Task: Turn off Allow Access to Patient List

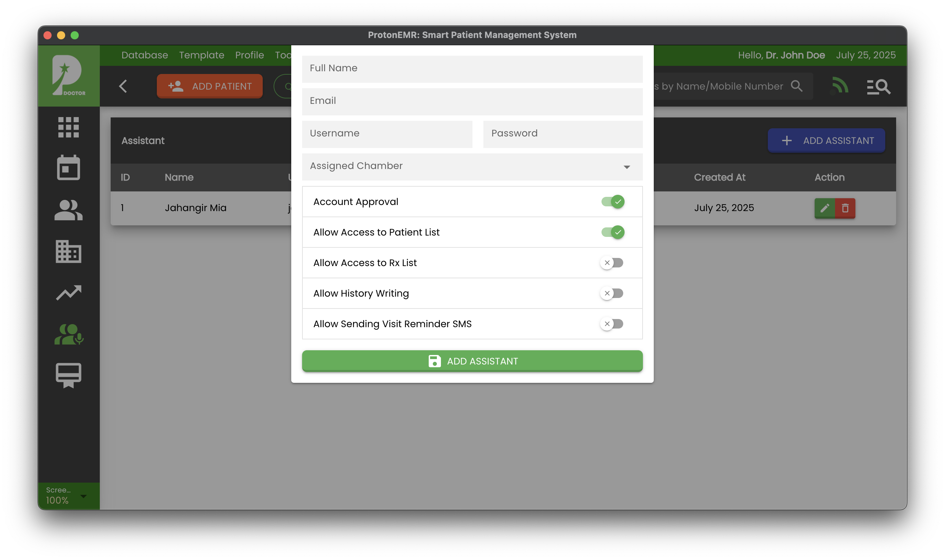Action: coord(612,232)
